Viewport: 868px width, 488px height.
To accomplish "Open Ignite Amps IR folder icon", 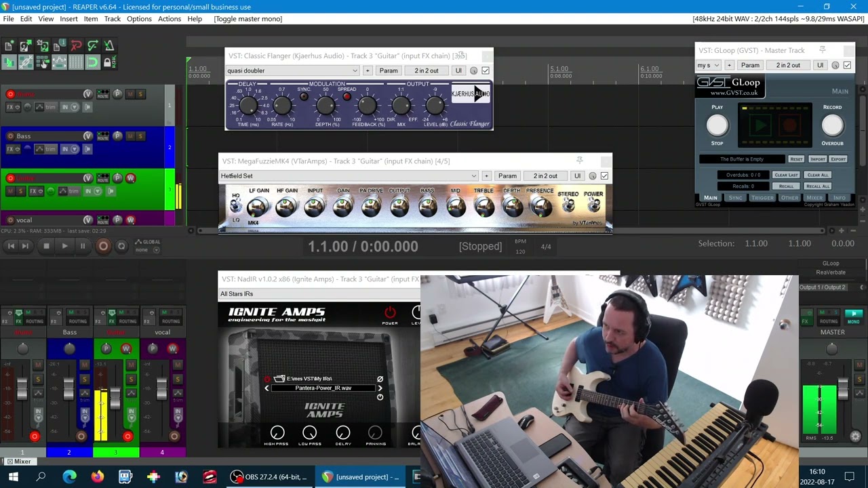I will (x=279, y=378).
